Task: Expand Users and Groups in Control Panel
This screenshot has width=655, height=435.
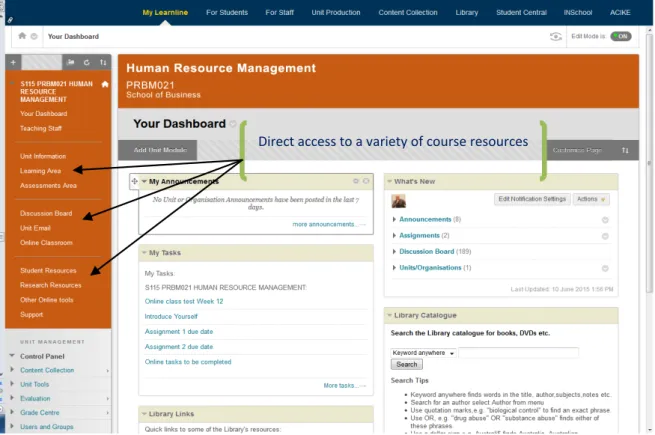Action: point(12,427)
